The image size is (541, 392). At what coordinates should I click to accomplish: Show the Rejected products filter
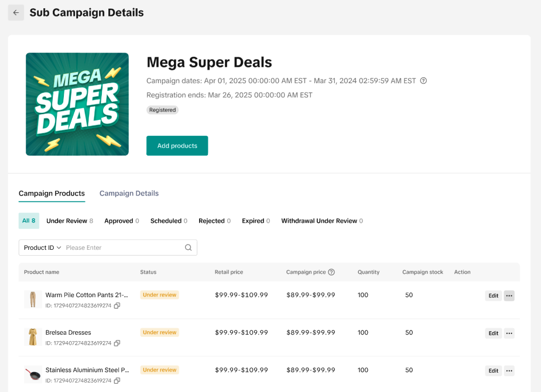click(x=214, y=221)
